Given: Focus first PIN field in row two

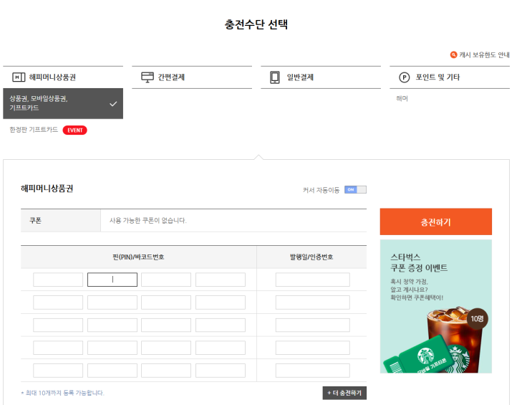Looking at the screenshot, I should click(58, 302).
